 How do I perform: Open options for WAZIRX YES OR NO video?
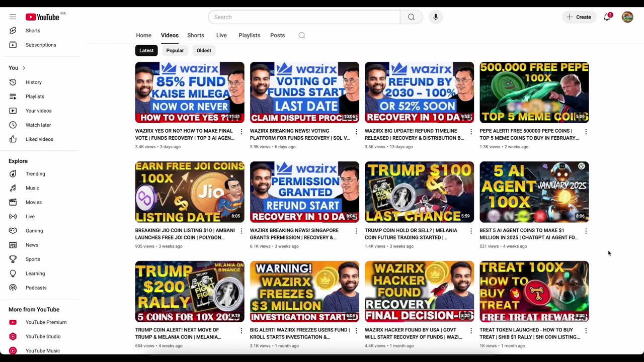(x=242, y=132)
